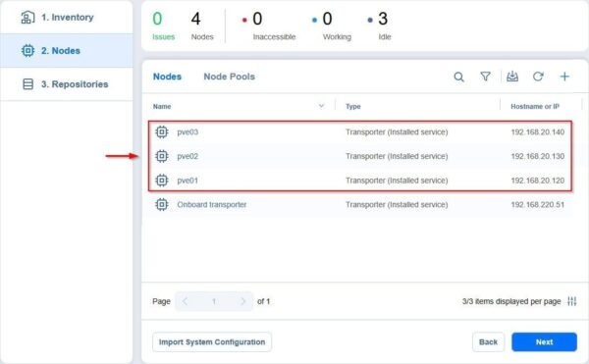
Task: Click the Inventory building icon
Action: [x=27, y=18]
